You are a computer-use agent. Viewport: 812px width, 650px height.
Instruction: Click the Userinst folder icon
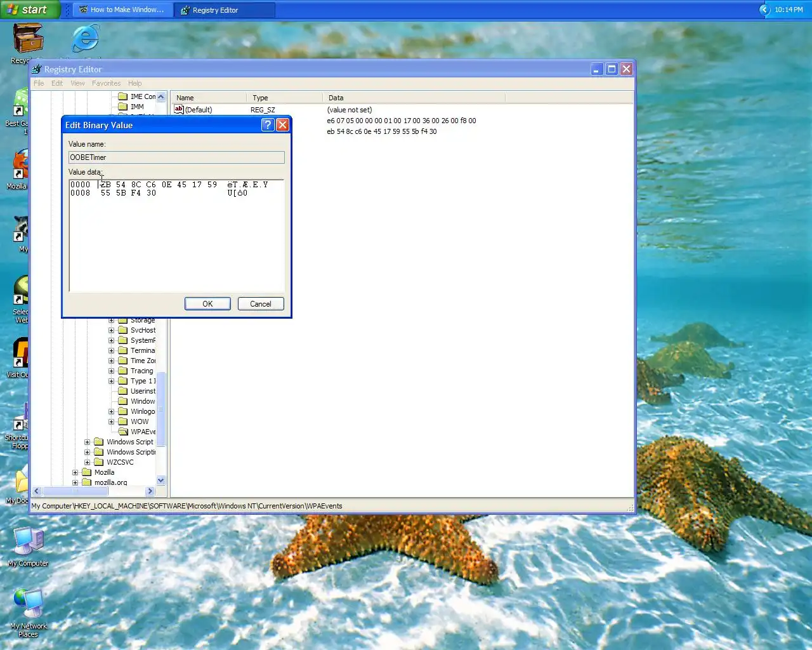(x=123, y=391)
